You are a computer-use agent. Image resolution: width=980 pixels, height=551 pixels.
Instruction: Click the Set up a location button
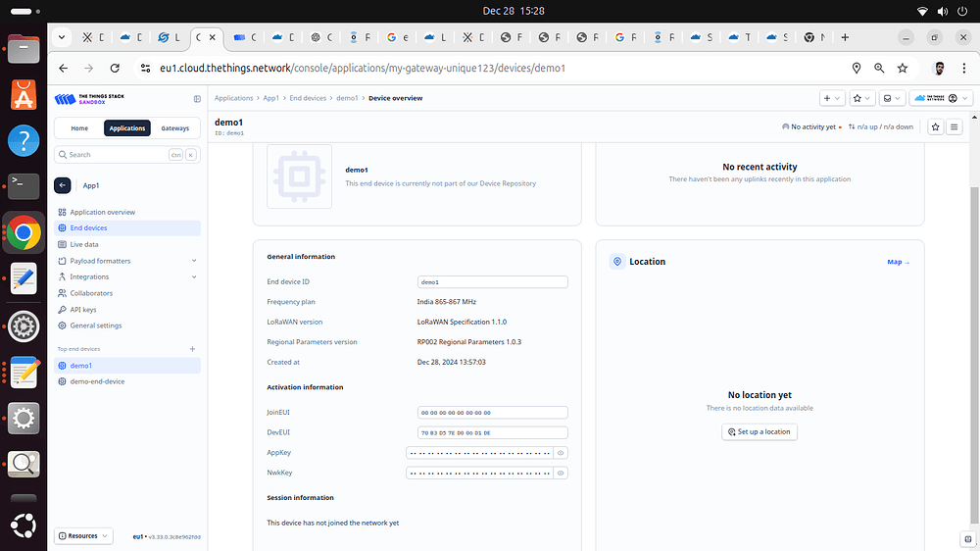pos(759,431)
